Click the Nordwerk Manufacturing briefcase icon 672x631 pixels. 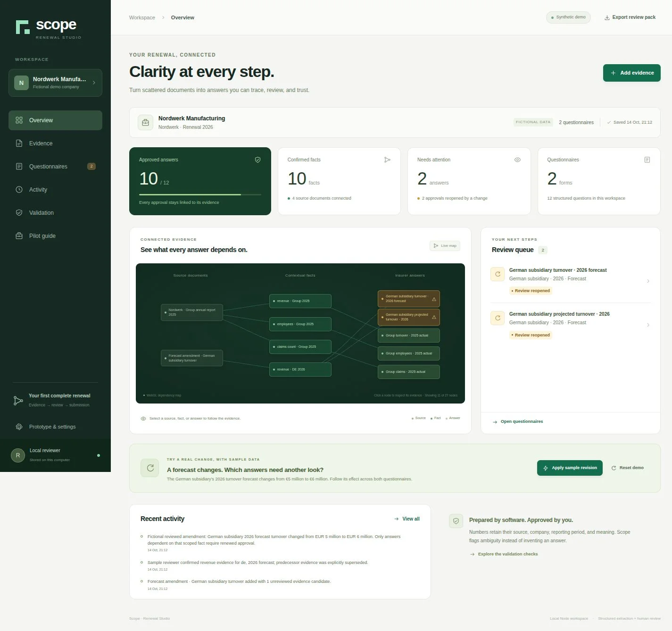point(145,123)
